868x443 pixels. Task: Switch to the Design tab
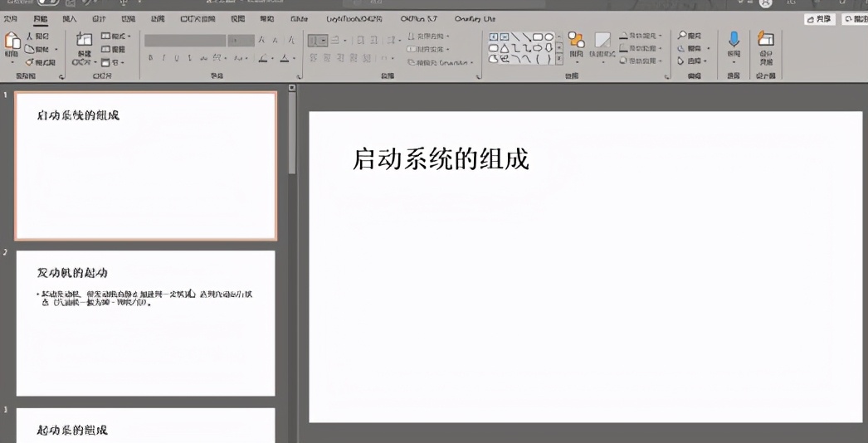[99, 19]
